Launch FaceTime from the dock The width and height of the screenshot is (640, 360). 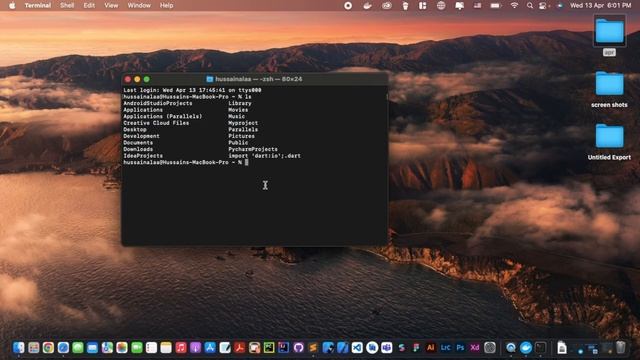coord(137,348)
